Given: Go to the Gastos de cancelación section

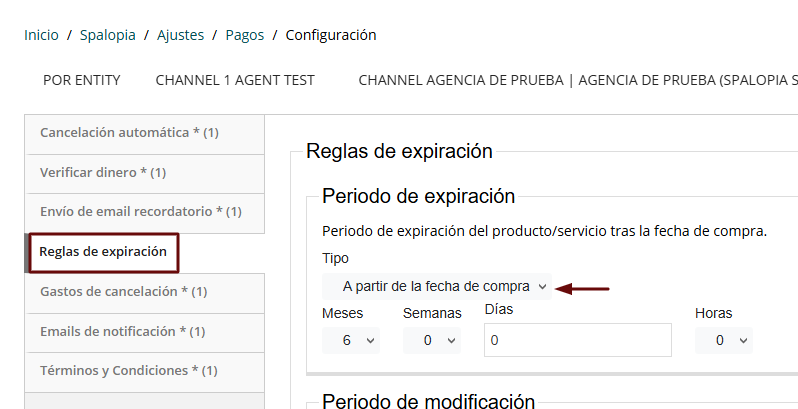Looking at the screenshot, I should pyautogui.click(x=124, y=291).
